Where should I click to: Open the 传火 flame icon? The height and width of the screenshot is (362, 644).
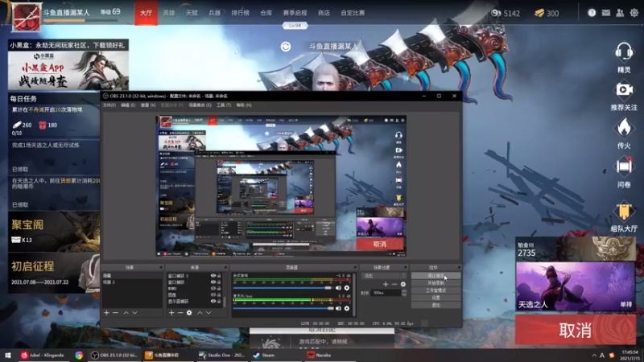pos(623,128)
